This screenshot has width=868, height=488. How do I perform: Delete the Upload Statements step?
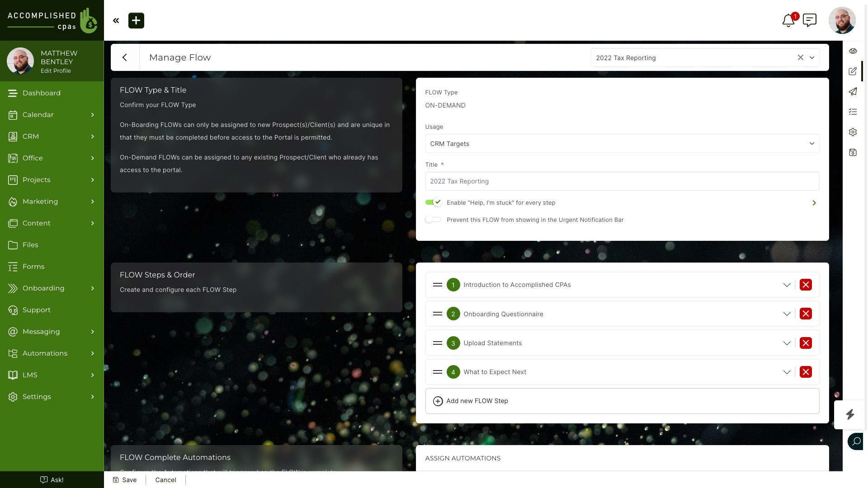(x=806, y=343)
